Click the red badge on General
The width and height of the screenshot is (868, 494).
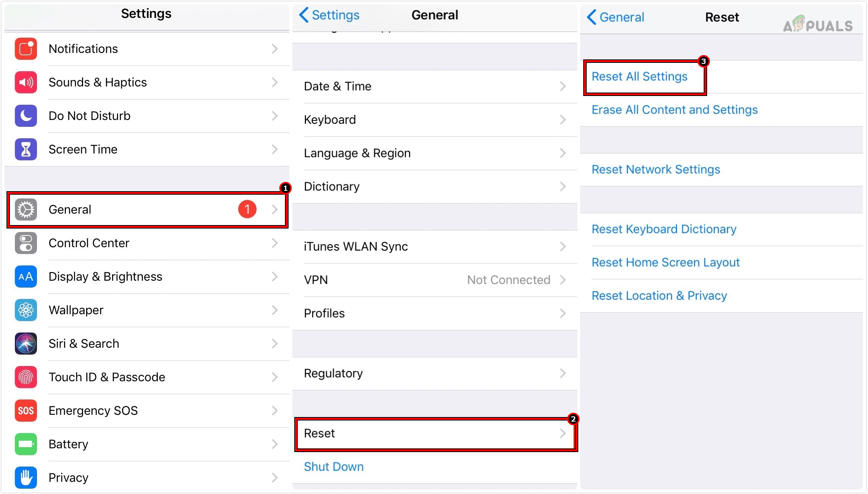click(x=248, y=209)
